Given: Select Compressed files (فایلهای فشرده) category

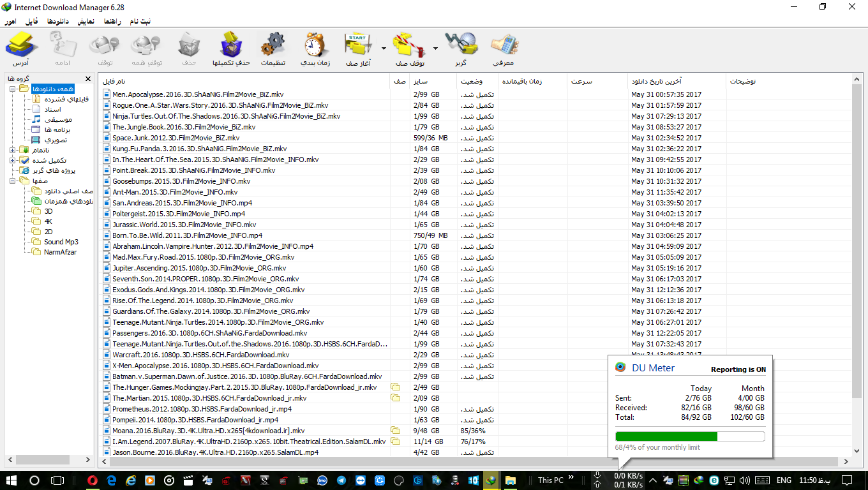Looking at the screenshot, I should coord(61,99).
